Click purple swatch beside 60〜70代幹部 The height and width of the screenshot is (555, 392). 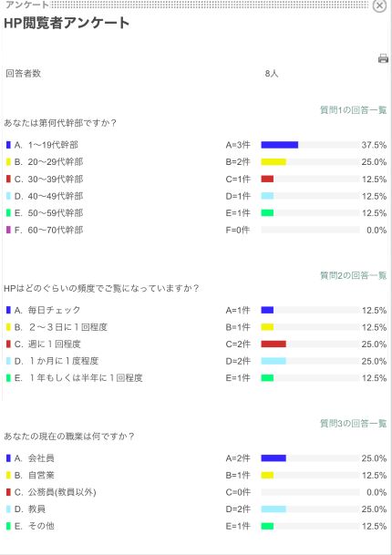point(8,230)
